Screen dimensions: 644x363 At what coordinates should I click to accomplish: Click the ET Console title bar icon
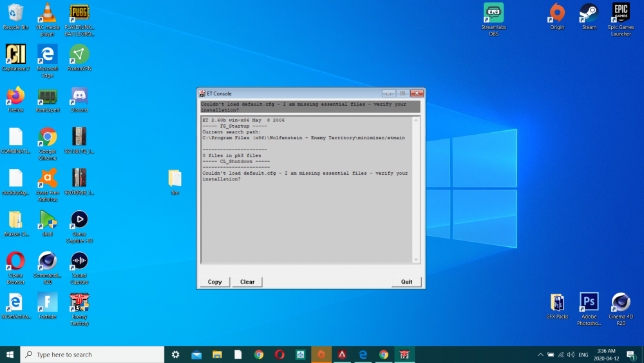point(202,93)
